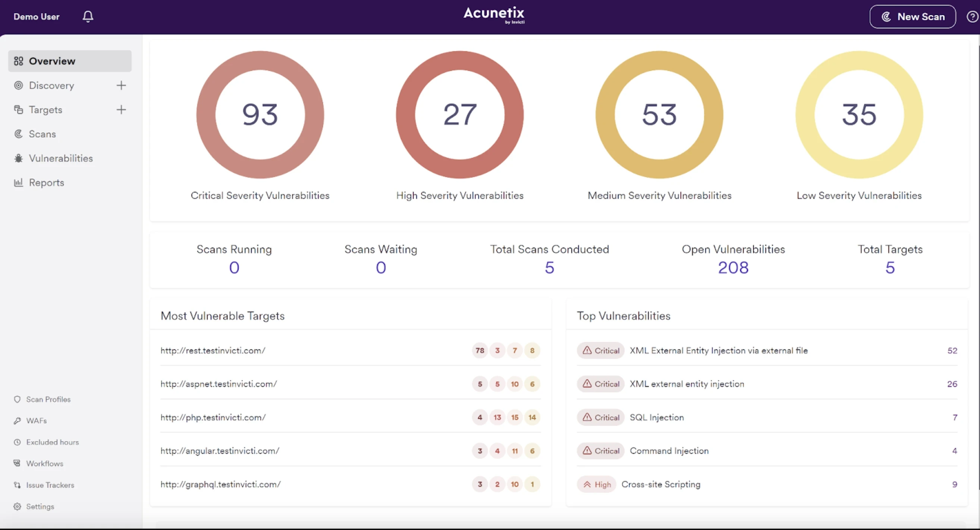This screenshot has height=530, width=980.
Task: Click the Scans icon in sidebar
Action: point(18,134)
